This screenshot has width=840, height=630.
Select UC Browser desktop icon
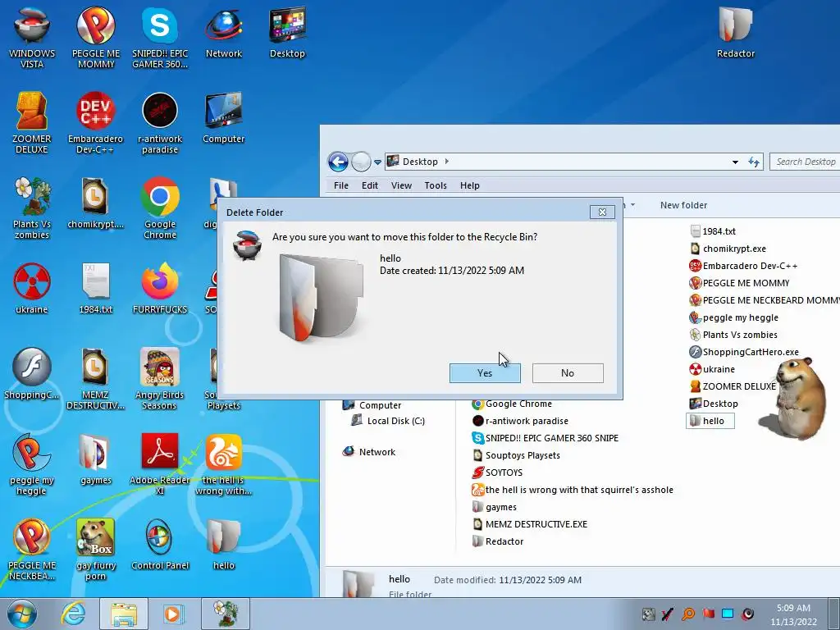223,464
